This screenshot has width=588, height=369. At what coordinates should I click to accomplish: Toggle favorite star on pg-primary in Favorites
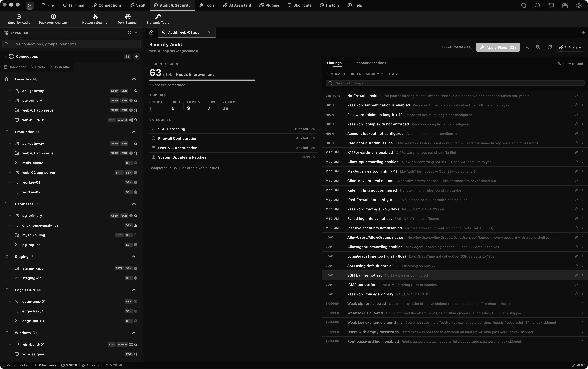136,100
